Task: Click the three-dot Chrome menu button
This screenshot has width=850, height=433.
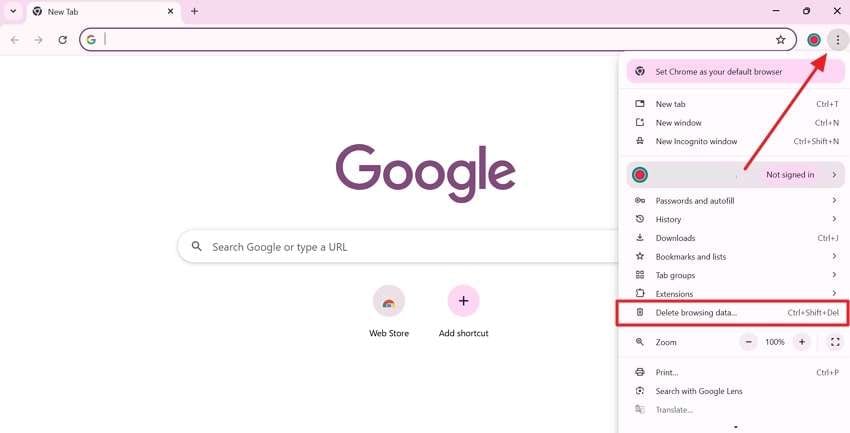Action: pos(838,40)
